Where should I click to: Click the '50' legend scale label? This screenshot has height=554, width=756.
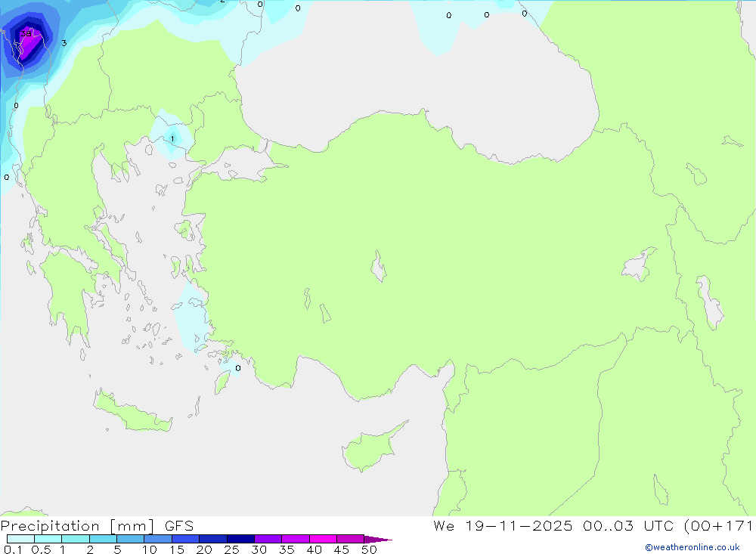tap(369, 549)
